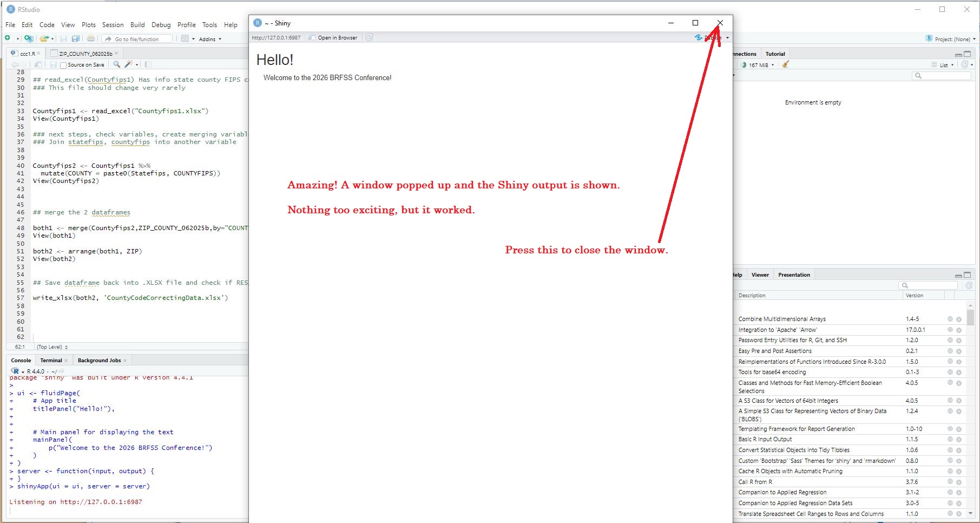This screenshot has width=980, height=523.
Task: Reload the Shiny app viewer
Action: tap(369, 37)
